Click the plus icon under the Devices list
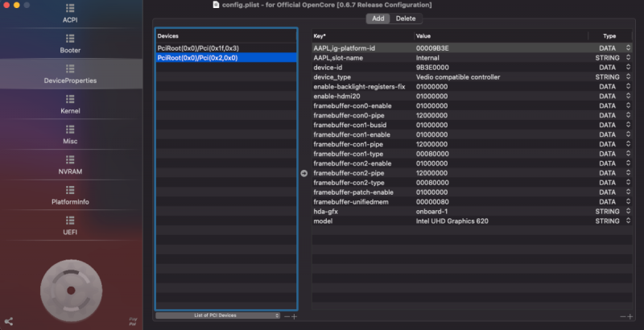 295,316
